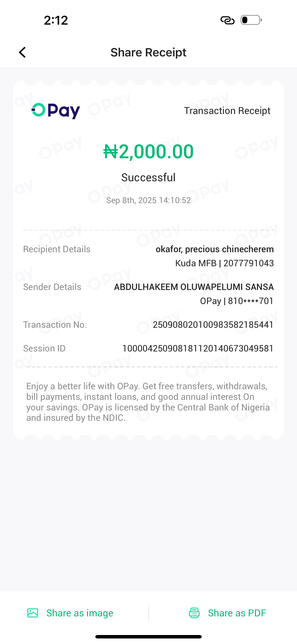Tap the OPay footer disclaimer paragraph
This screenshot has width=297, height=644.
point(148,402)
